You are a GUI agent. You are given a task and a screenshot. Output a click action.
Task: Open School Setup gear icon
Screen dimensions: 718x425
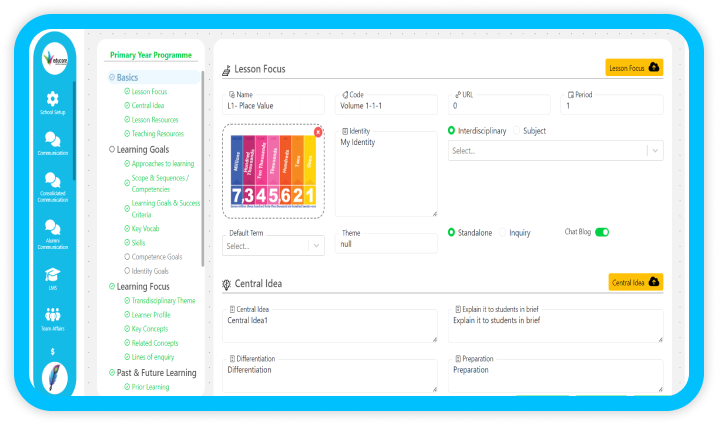click(x=53, y=99)
